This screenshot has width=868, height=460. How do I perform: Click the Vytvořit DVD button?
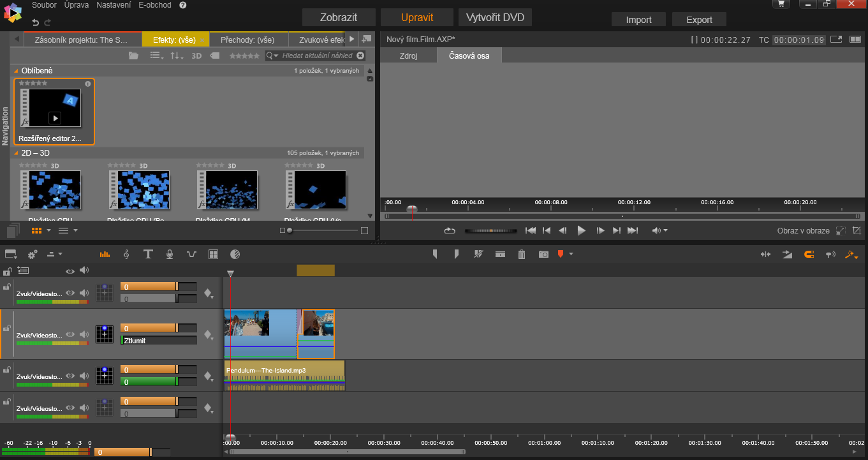coord(495,18)
